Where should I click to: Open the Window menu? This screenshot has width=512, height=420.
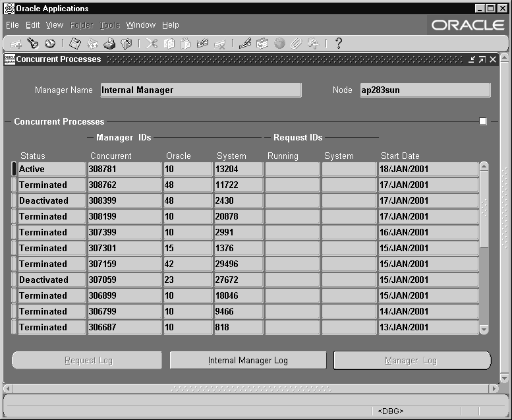tap(141, 25)
